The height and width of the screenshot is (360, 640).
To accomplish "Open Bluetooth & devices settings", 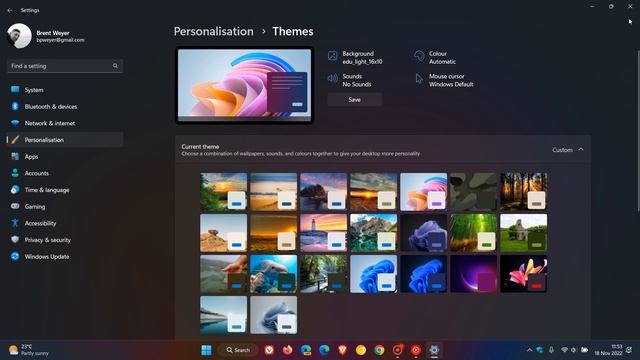I will tap(65, 107).
